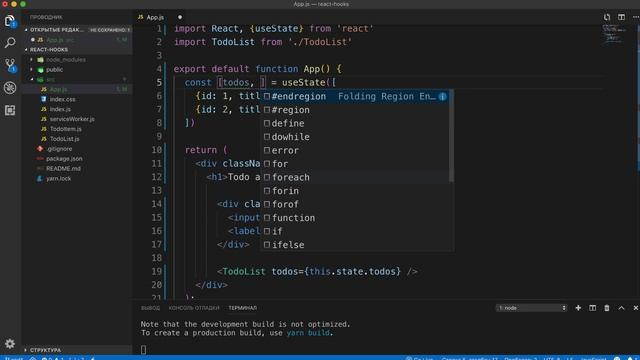Click line number 10 in gutter
The width and height of the screenshot is (640, 360).
coord(156,150)
